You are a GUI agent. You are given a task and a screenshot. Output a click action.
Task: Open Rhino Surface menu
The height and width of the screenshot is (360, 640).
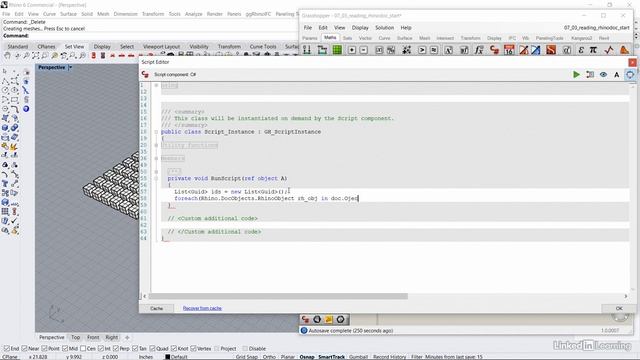[x=68, y=14]
